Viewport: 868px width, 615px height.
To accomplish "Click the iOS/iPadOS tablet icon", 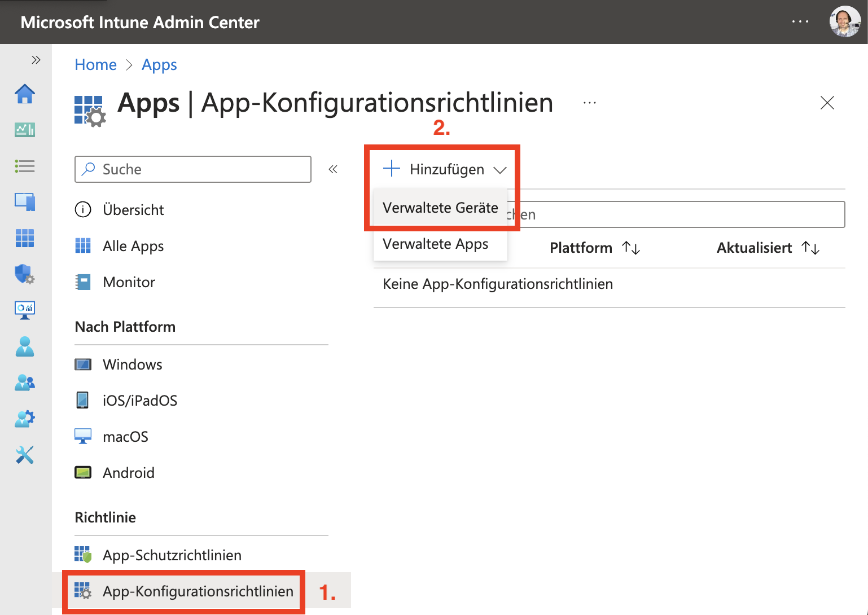I will pyautogui.click(x=83, y=401).
